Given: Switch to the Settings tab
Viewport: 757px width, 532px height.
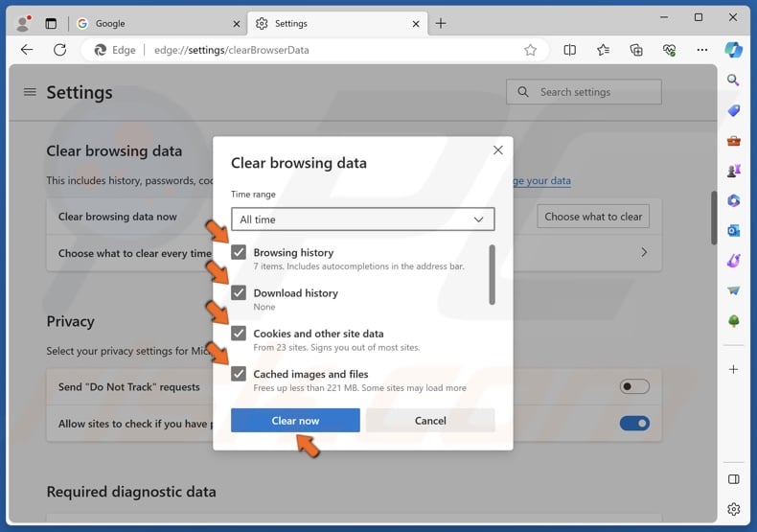Looking at the screenshot, I should pyautogui.click(x=336, y=23).
